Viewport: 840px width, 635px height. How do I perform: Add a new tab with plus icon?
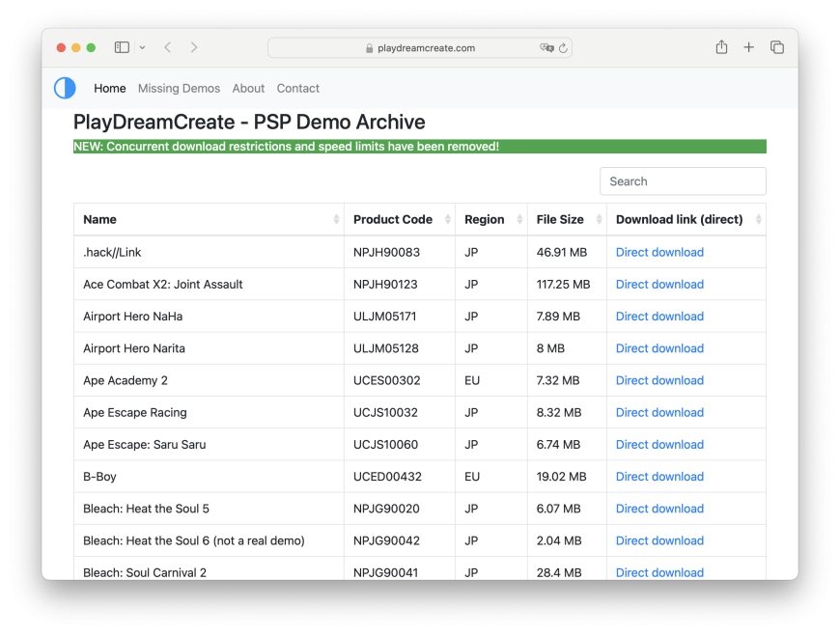tap(748, 47)
